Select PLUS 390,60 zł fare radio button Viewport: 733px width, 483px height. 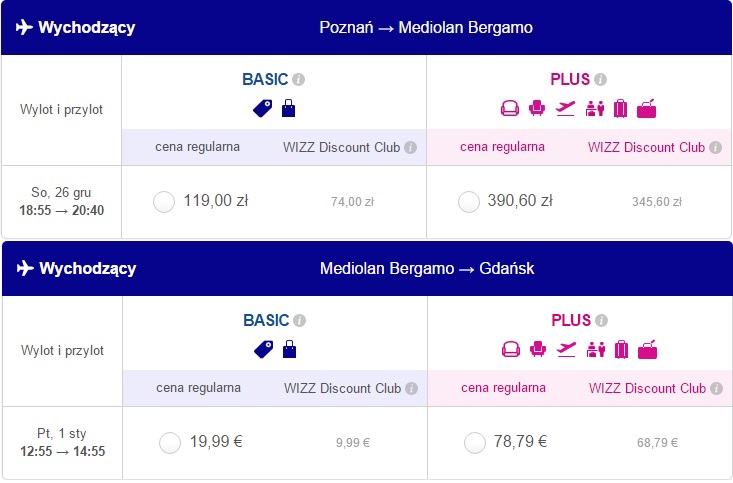tap(469, 202)
